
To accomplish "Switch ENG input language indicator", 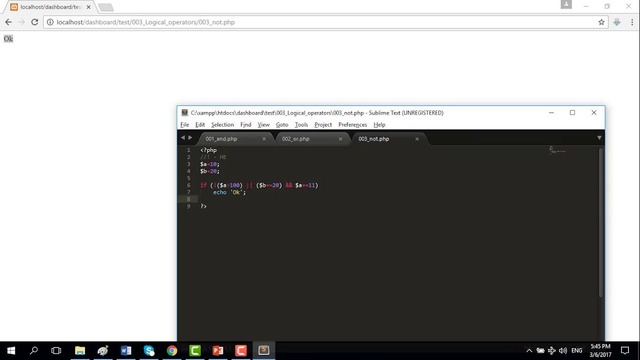I will point(577,351).
